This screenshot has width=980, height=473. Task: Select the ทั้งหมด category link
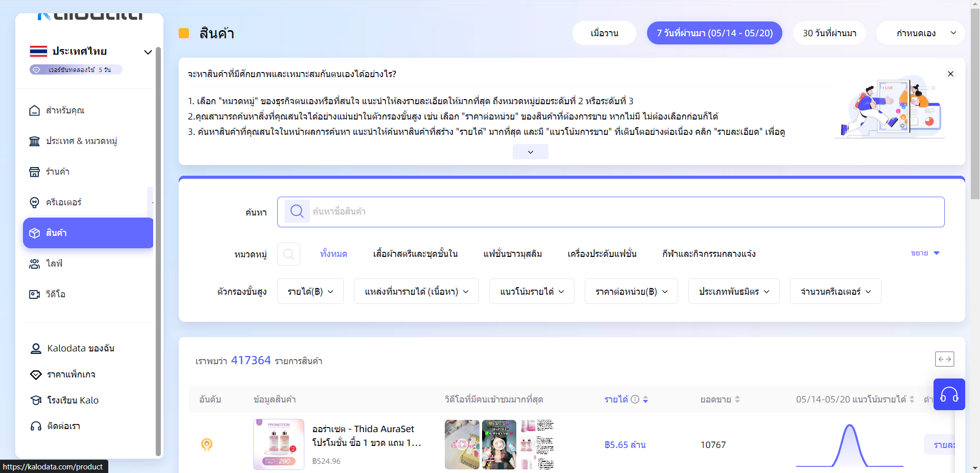(x=333, y=254)
